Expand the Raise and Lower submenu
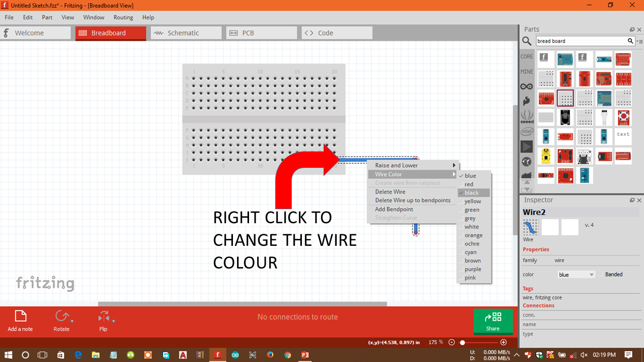This screenshot has width=644, height=362. [x=396, y=165]
